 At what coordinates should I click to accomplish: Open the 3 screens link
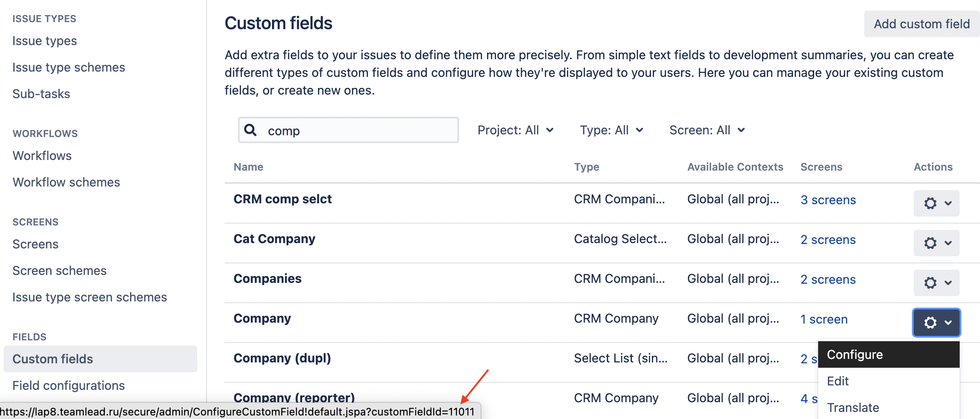point(828,200)
